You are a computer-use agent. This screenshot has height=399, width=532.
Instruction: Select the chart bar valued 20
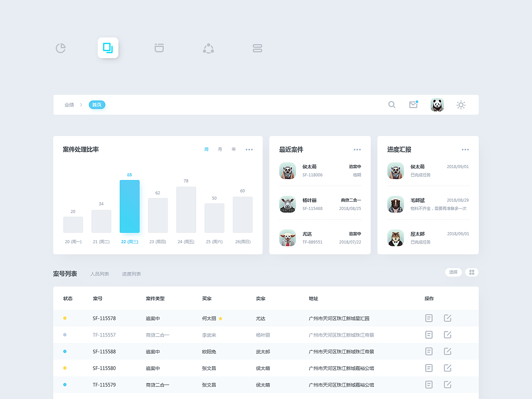coord(73,224)
